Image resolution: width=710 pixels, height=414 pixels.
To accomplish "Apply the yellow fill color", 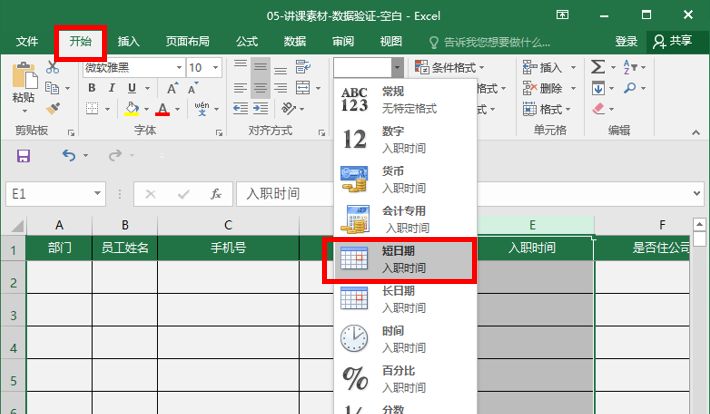I will pyautogui.click(x=132, y=109).
